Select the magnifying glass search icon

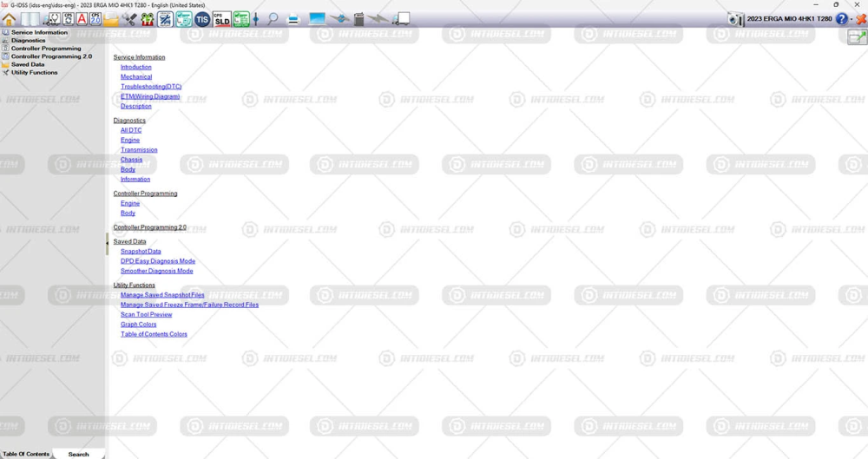[x=273, y=19]
